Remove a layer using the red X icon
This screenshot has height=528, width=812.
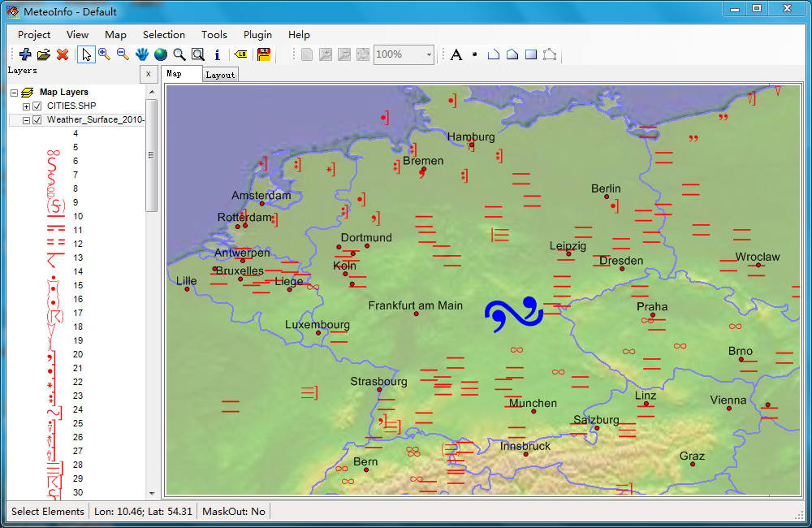coord(63,54)
